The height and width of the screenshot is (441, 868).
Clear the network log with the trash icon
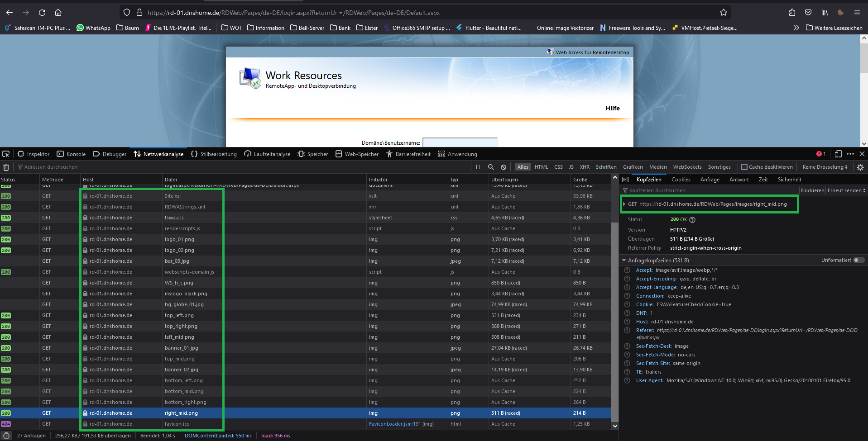6,167
